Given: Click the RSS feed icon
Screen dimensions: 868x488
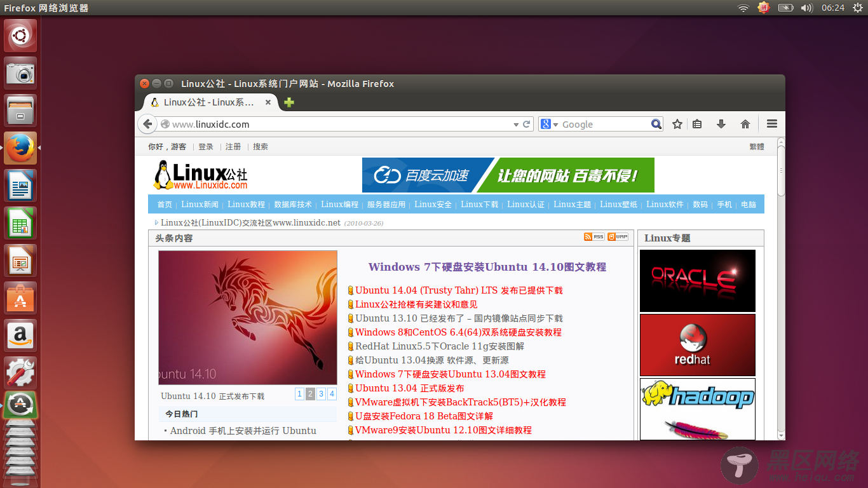Looking at the screenshot, I should [x=594, y=236].
